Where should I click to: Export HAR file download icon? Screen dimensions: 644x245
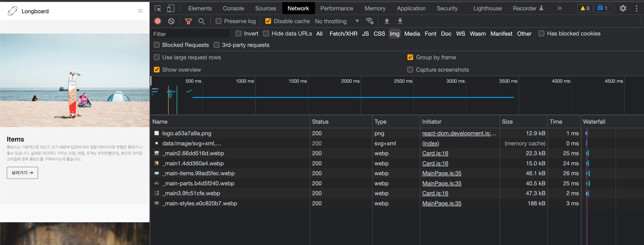tap(400, 21)
